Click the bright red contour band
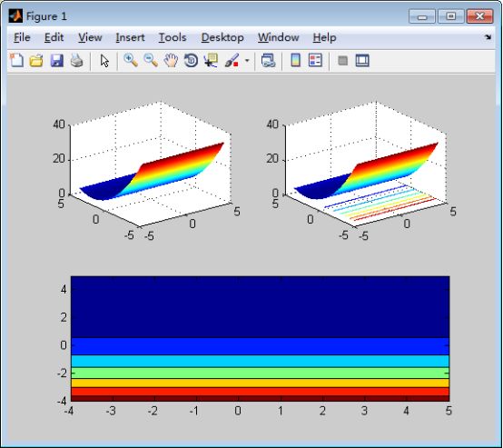 (260, 392)
